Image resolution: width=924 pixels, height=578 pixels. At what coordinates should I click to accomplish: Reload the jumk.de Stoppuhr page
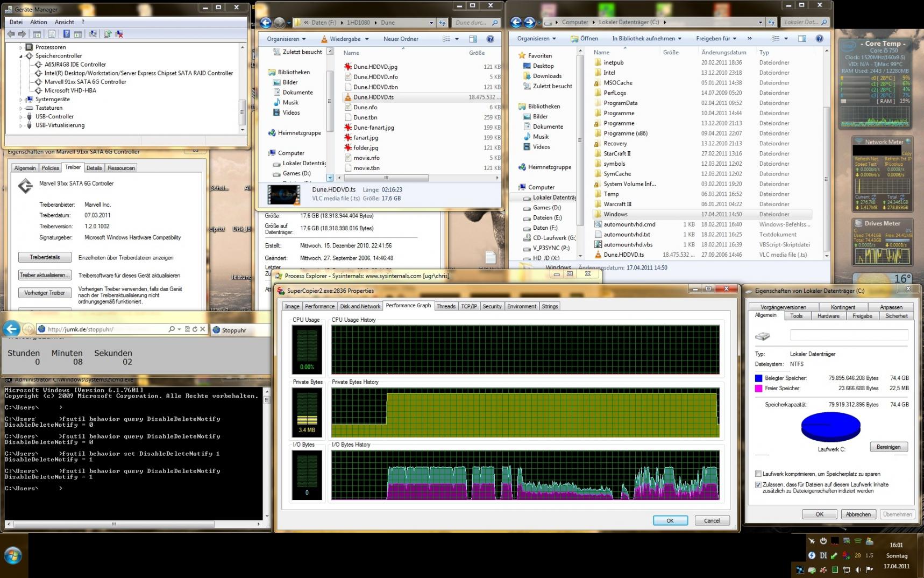pyautogui.click(x=195, y=329)
